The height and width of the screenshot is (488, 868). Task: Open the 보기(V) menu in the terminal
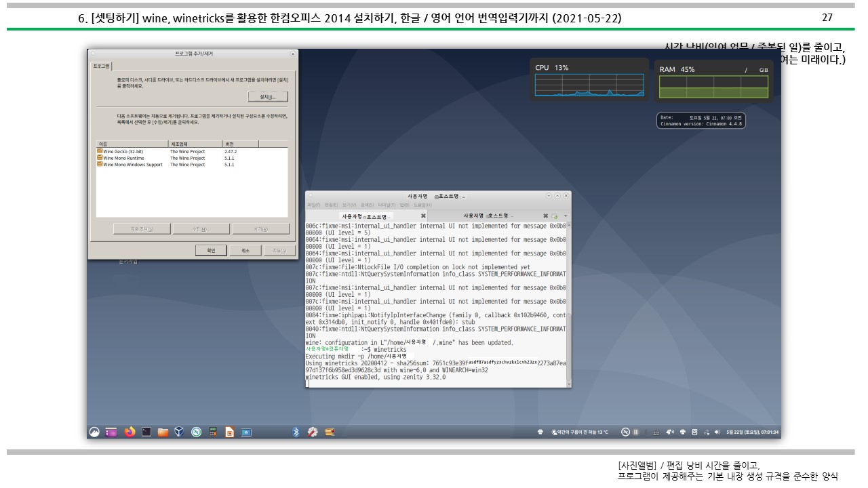point(349,205)
